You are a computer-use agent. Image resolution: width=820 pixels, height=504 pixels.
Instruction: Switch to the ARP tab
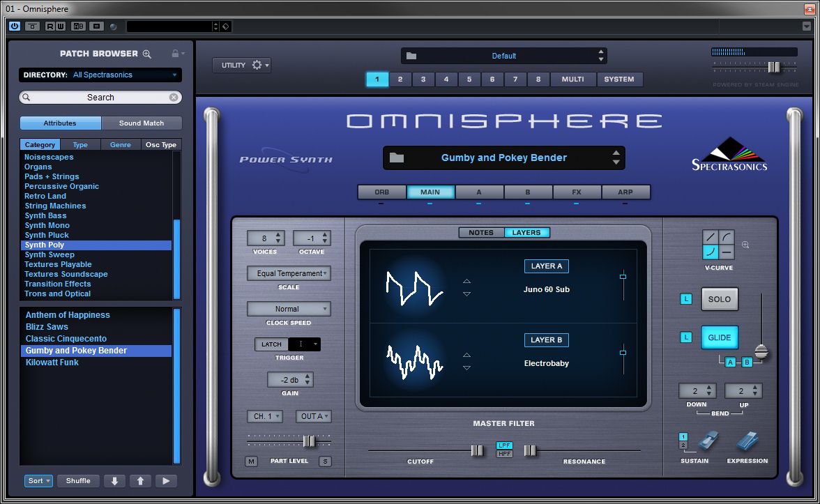pyautogui.click(x=625, y=192)
